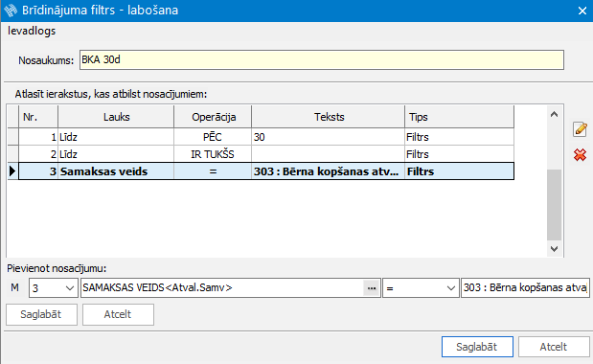Click the Lauks column header
This screenshot has height=364, width=593.
point(116,117)
